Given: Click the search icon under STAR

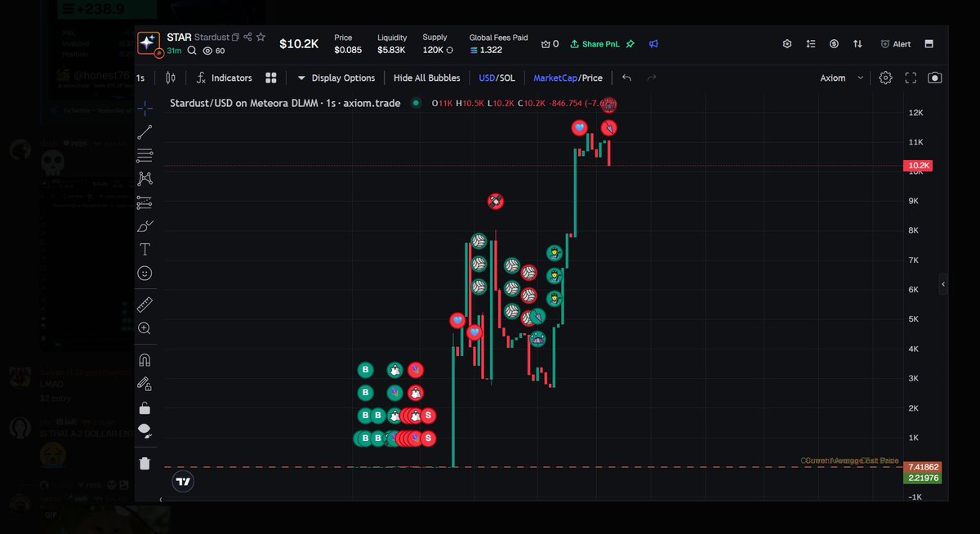Looking at the screenshot, I should 192,51.
